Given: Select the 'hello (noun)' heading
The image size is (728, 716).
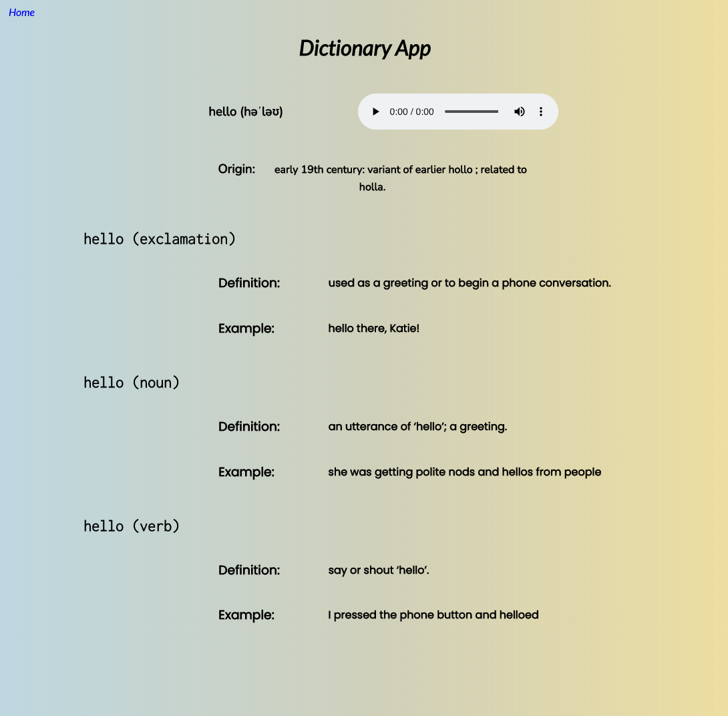Looking at the screenshot, I should coord(131,382).
